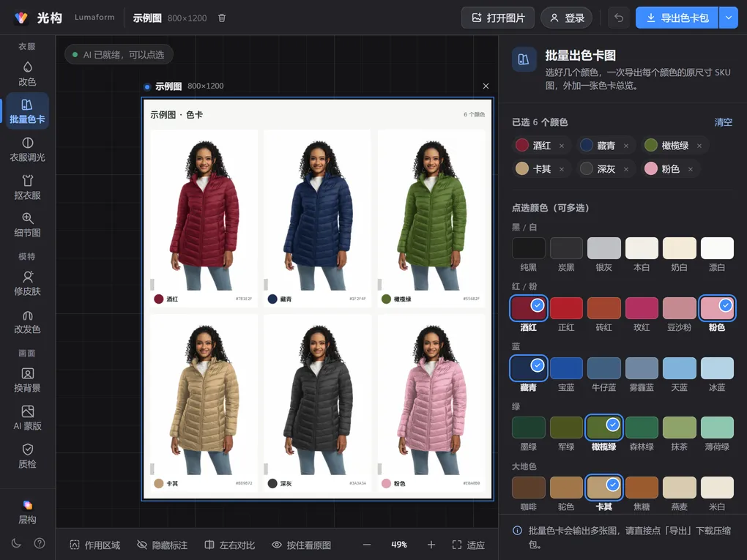Remove 酒红 from selected colors

pos(562,146)
